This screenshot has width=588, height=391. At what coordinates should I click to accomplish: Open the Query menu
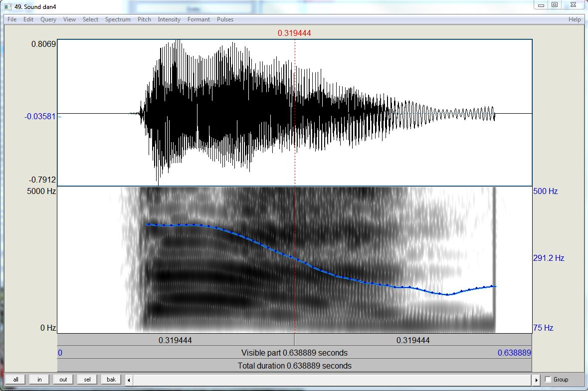point(48,19)
